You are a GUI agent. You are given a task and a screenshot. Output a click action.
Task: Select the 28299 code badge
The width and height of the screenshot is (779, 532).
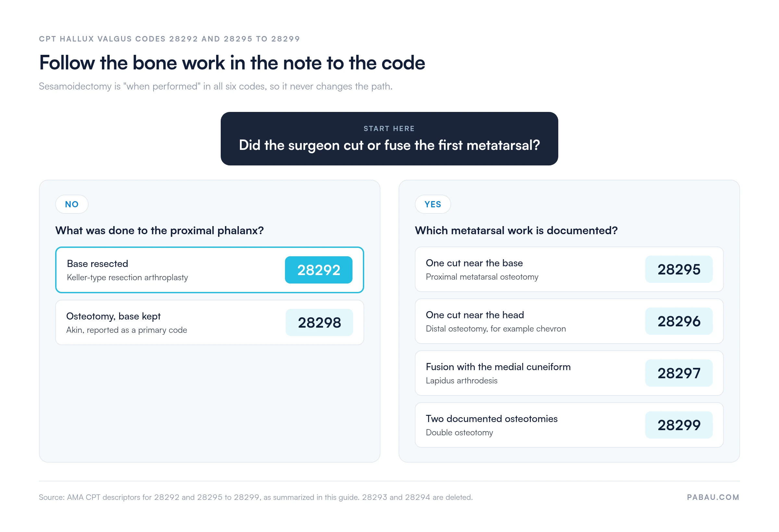[679, 425]
